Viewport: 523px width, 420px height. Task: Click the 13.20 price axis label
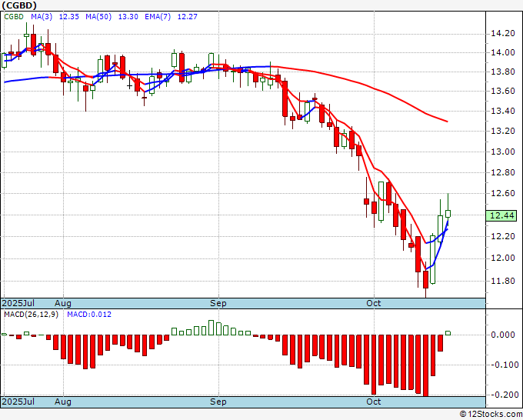pos(503,131)
